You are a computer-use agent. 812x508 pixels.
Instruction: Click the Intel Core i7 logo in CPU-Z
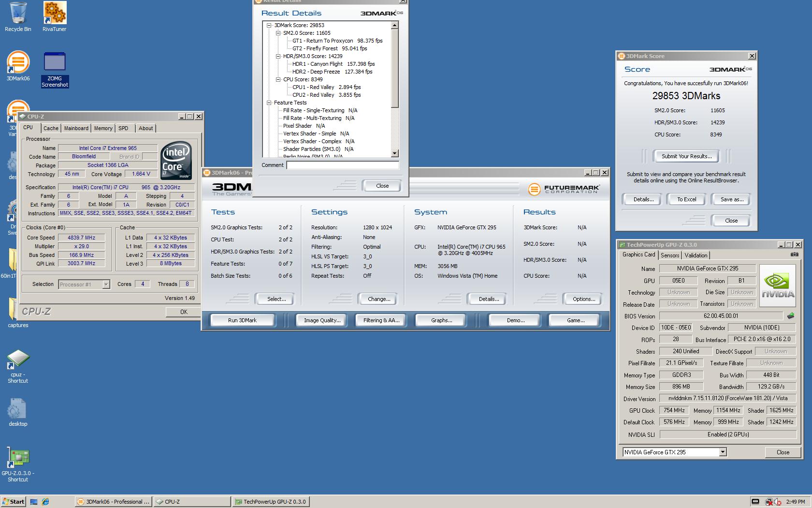coord(176,160)
